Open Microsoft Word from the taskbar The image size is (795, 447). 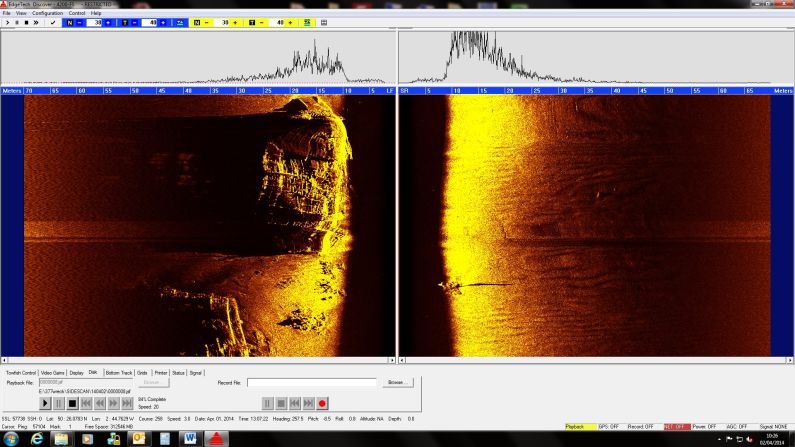(x=190, y=439)
